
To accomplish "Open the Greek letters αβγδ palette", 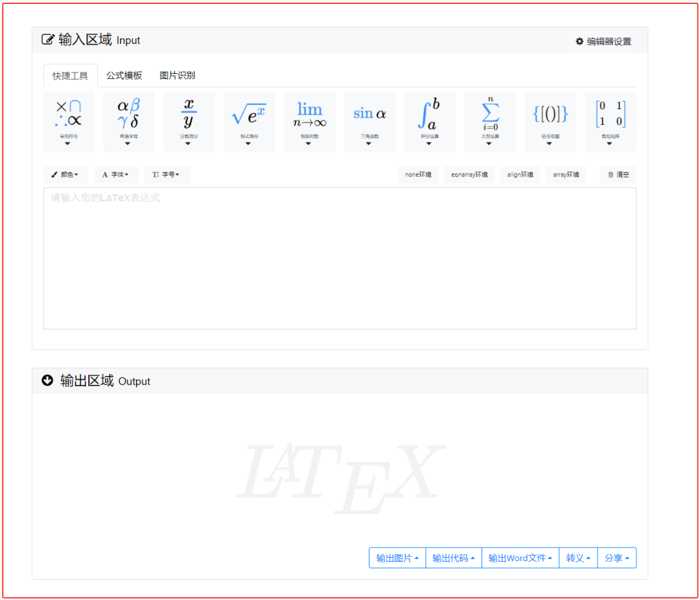I will pyautogui.click(x=128, y=121).
